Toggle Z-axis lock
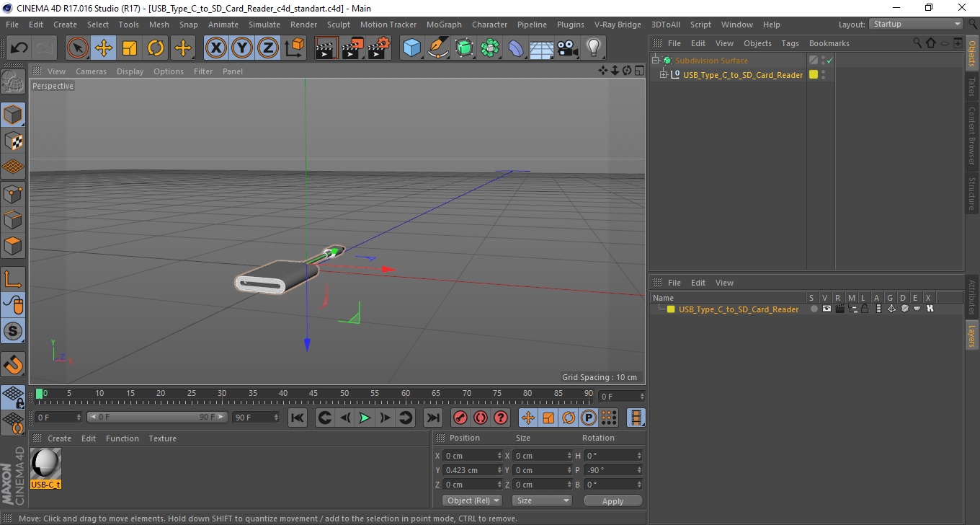 tap(268, 48)
